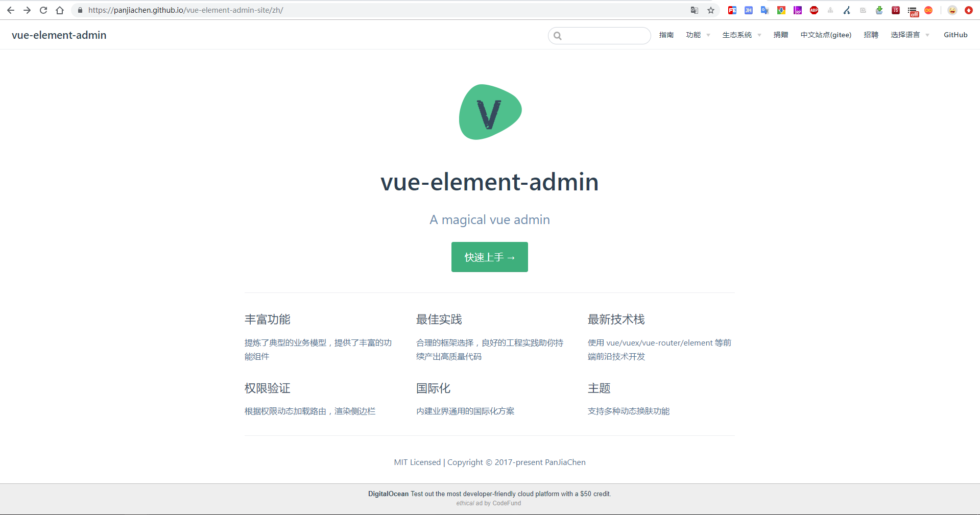Bookmark this page with the star icon

711,10
